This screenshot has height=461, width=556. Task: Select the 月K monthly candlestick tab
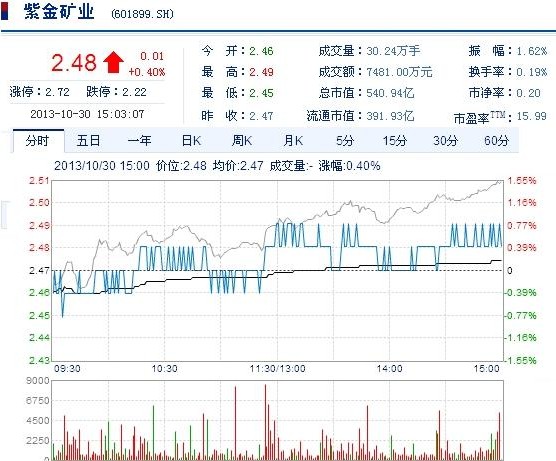293,141
